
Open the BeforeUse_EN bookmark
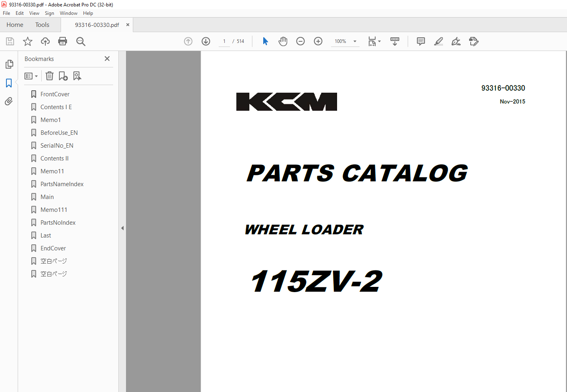[x=59, y=133]
